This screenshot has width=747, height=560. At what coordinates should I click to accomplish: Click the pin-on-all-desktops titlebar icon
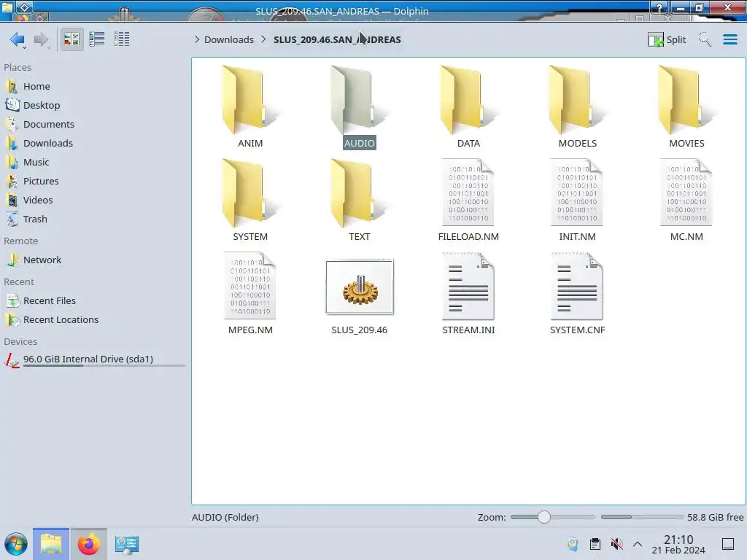coord(24,7)
